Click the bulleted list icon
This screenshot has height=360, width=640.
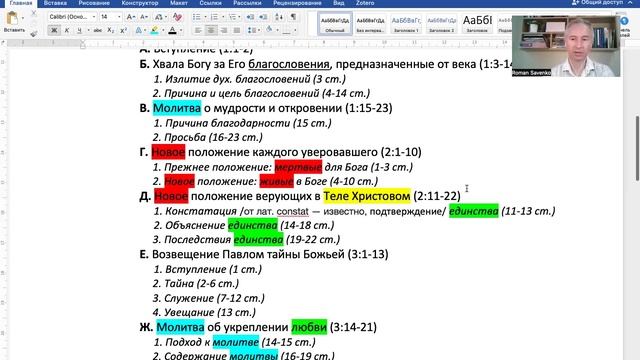(196, 17)
